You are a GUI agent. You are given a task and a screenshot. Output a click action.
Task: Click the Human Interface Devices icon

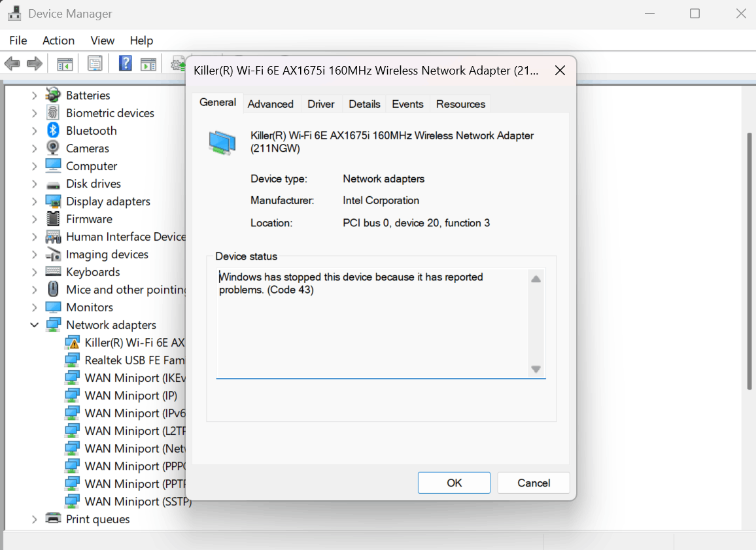[x=53, y=237]
